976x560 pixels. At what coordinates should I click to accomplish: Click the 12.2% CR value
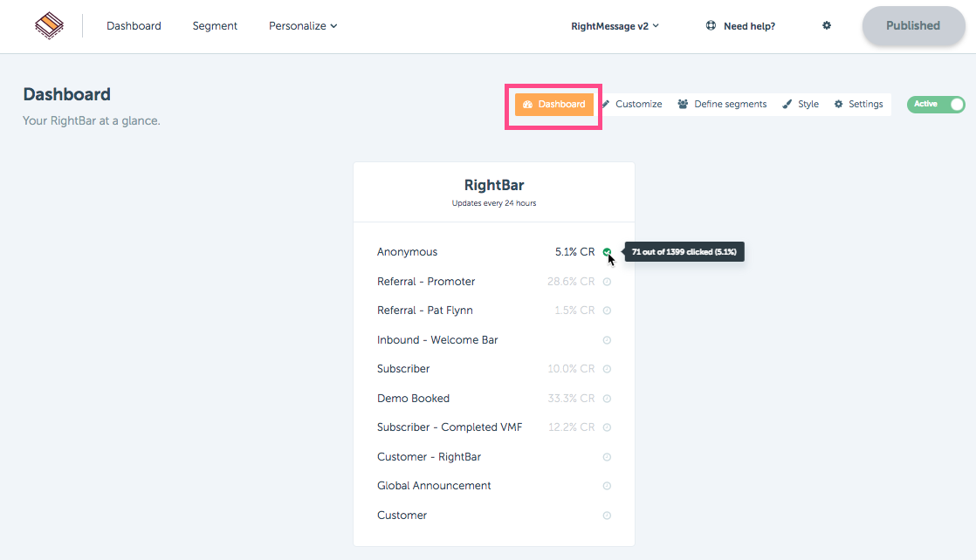[x=572, y=427]
